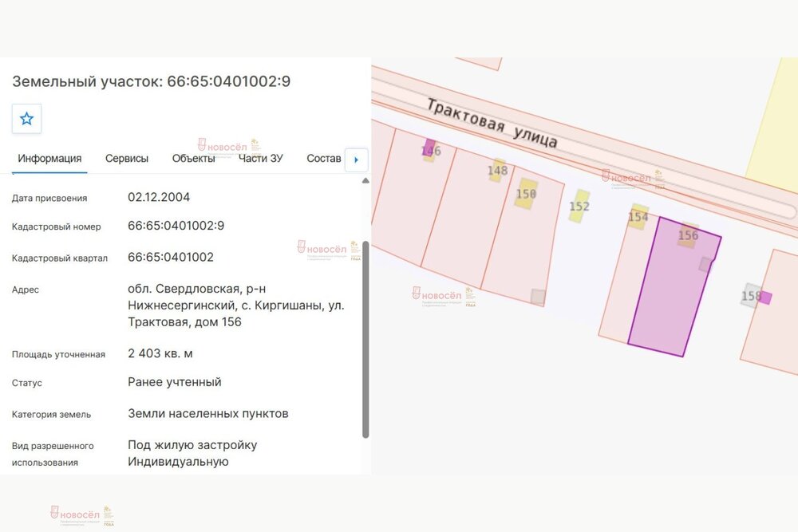Click building labeled 156 on map
798x532 pixels.
(x=688, y=235)
